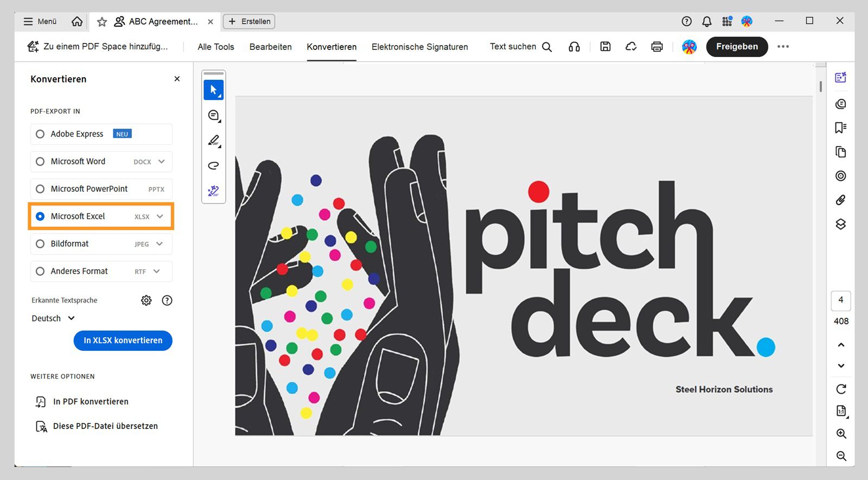868x480 pixels.
Task: Open the bookmarks panel icon
Action: click(x=841, y=128)
